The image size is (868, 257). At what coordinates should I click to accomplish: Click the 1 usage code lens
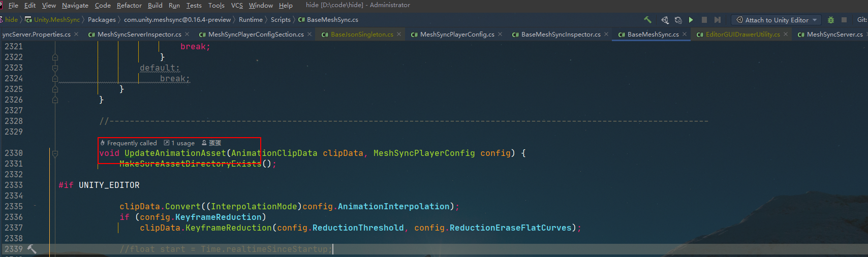pos(179,143)
